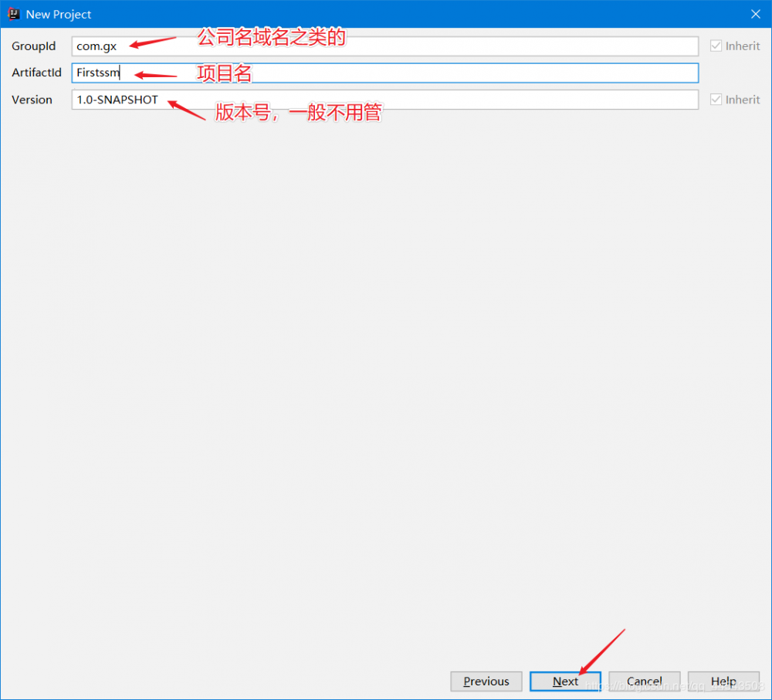Screen dimensions: 772x700
Task: Click the Previous button
Action: click(486, 681)
